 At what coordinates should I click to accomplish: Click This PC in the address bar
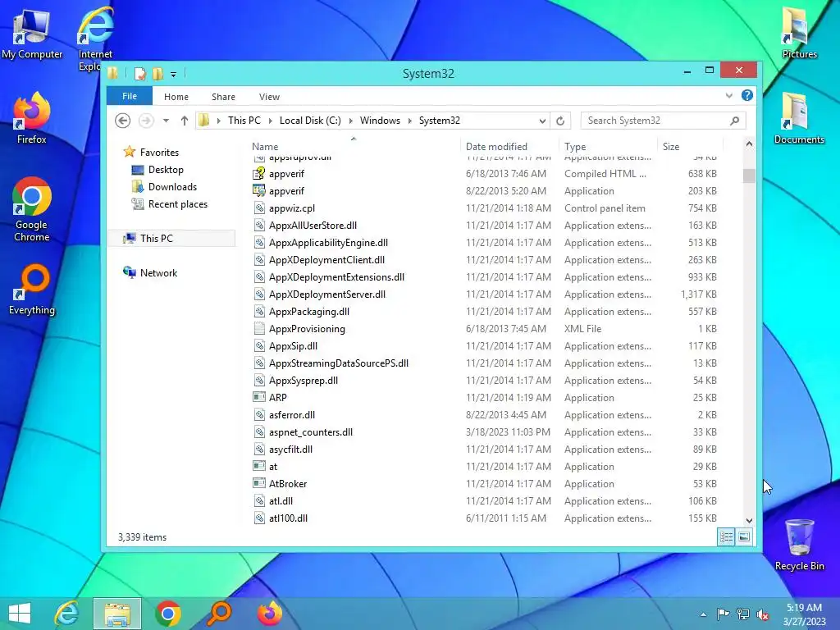point(244,121)
